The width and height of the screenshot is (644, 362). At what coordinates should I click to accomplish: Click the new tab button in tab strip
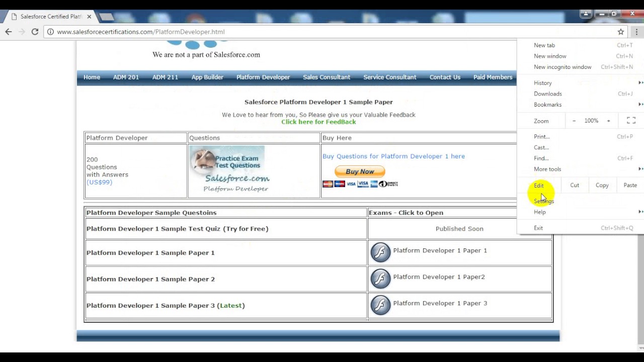click(106, 17)
